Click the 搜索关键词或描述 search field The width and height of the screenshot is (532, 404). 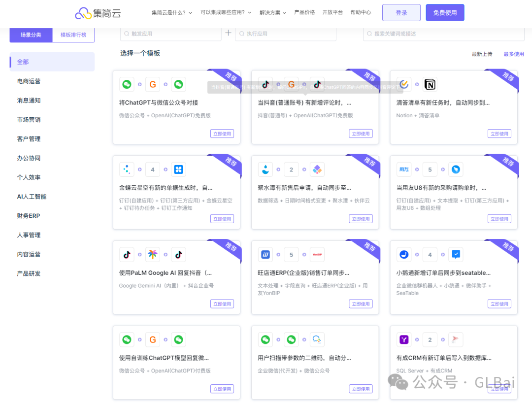[x=443, y=34]
